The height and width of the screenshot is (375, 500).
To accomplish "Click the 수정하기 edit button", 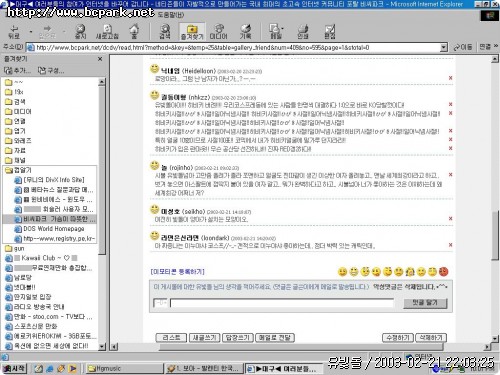I will 397,338.
